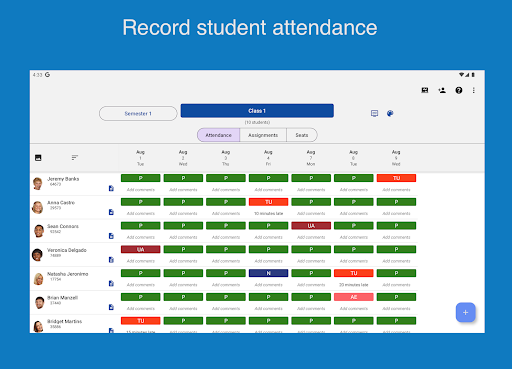Open the save icon in top toolbar

[425, 90]
